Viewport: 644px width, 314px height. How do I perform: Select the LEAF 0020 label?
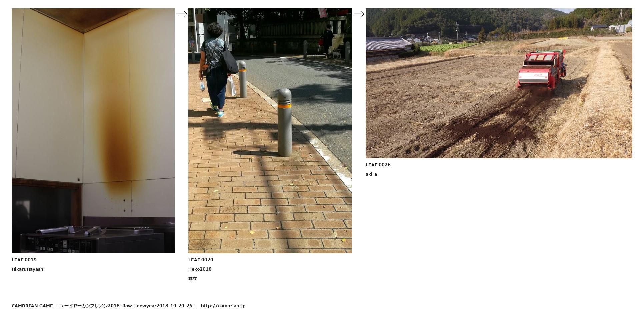coord(201,260)
